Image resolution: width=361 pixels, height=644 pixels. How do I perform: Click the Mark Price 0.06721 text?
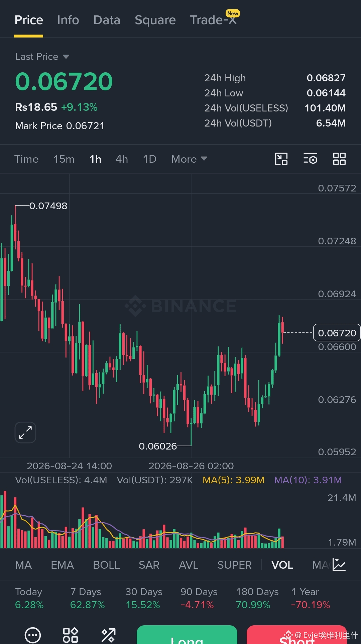60,126
